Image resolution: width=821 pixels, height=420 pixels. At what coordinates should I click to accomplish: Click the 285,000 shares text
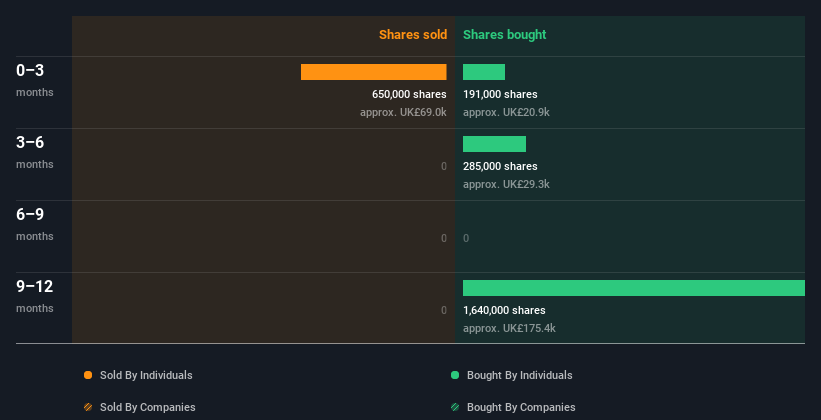(500, 166)
